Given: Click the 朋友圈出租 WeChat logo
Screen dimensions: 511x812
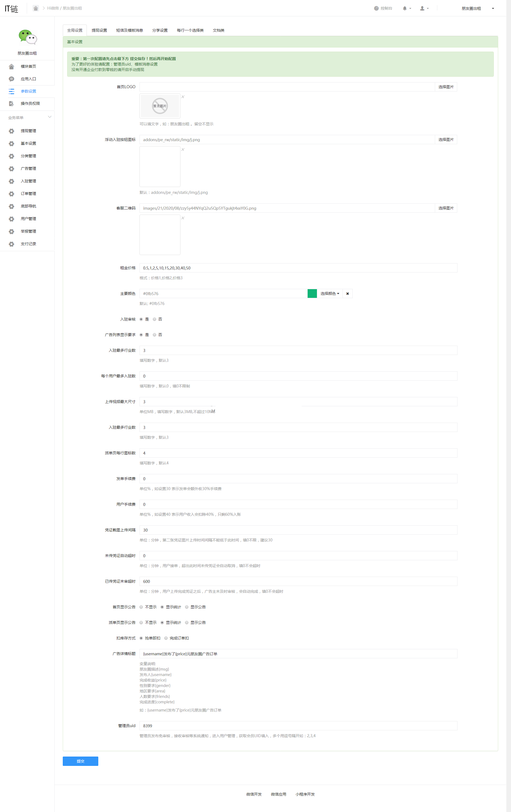Looking at the screenshot, I should 27,37.
